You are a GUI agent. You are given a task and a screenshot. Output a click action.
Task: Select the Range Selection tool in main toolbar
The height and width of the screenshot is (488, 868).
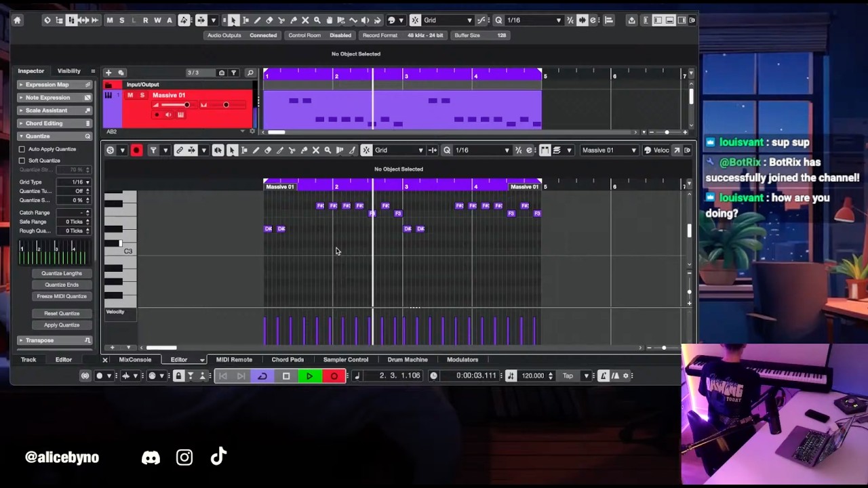[x=245, y=20]
